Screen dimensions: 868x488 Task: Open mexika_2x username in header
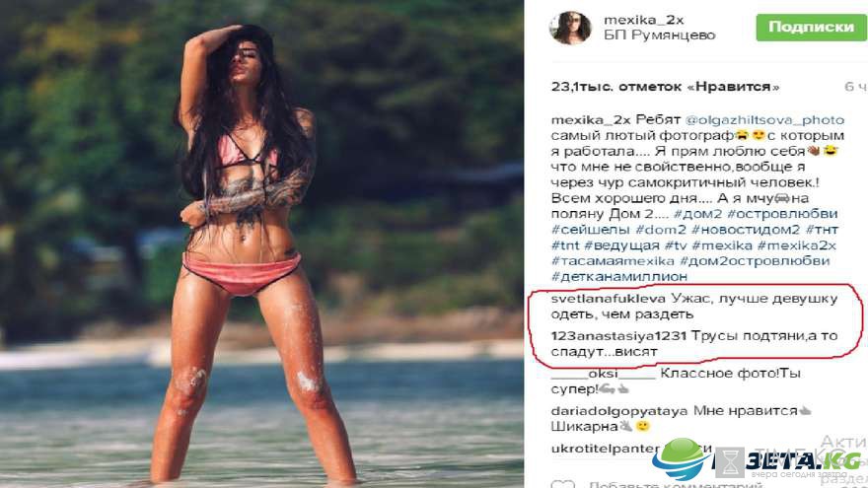pos(644,20)
